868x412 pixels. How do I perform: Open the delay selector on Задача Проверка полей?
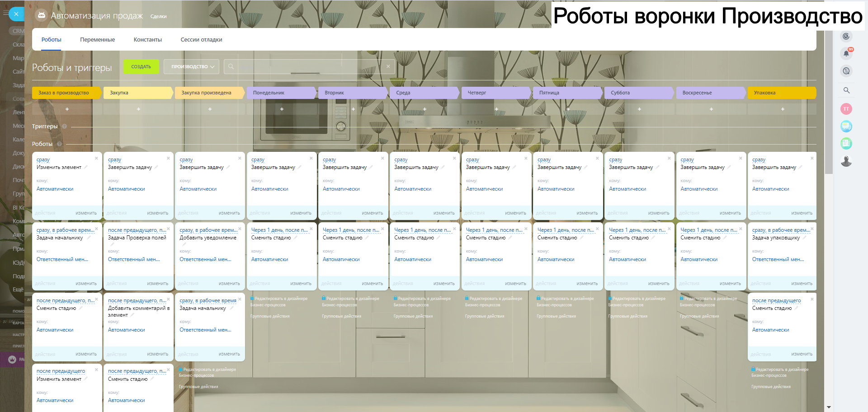137,230
